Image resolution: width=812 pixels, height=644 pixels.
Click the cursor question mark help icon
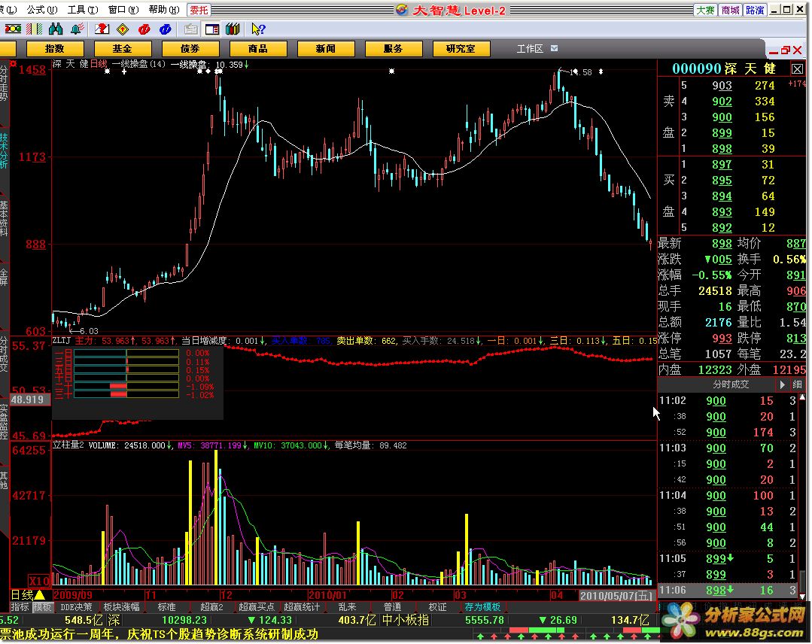pos(257,29)
